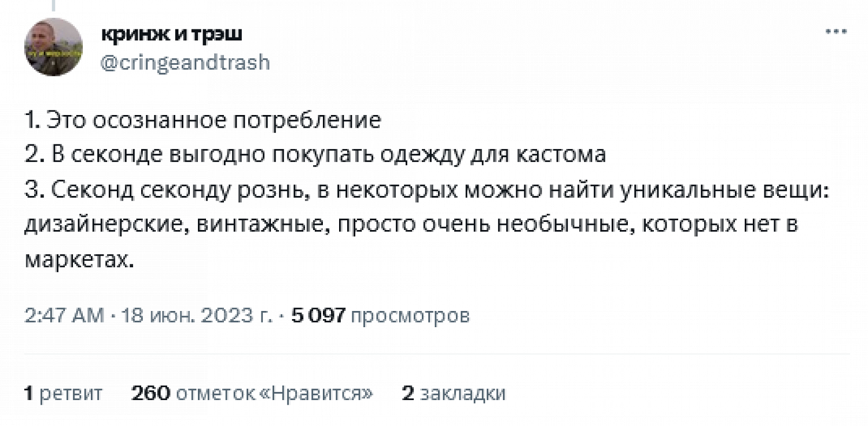Click the word просмотров after the views
868x426 pixels.
[x=410, y=316]
